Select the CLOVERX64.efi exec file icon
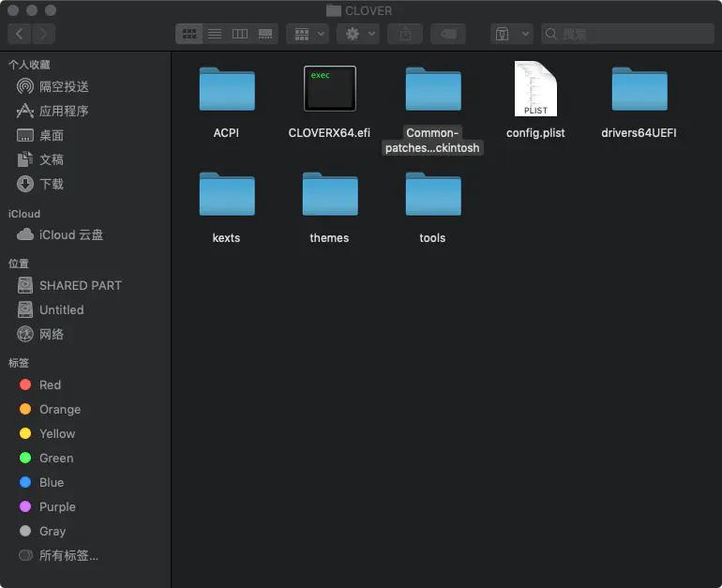Image resolution: width=722 pixels, height=588 pixels. click(330, 88)
